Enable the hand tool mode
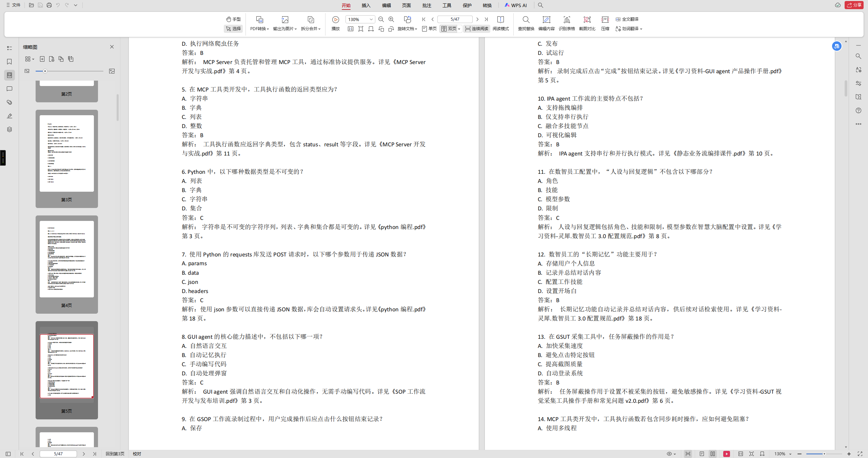868x458 pixels. point(233,19)
